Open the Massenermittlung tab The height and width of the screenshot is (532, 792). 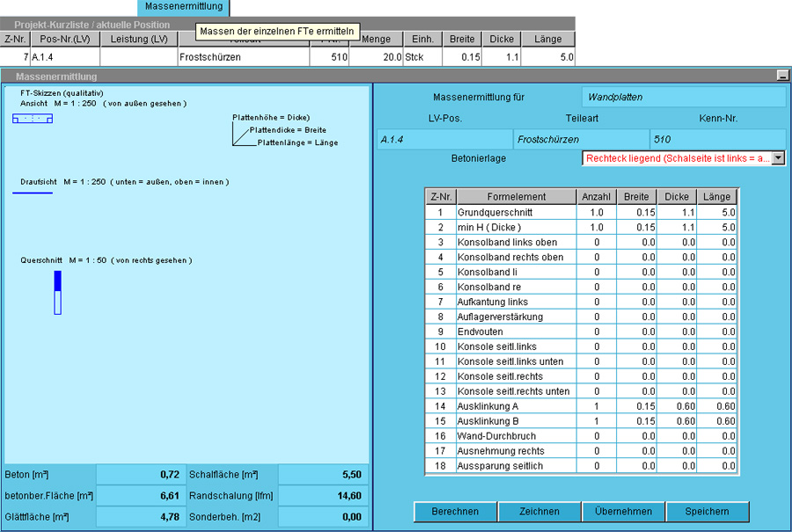click(x=183, y=7)
